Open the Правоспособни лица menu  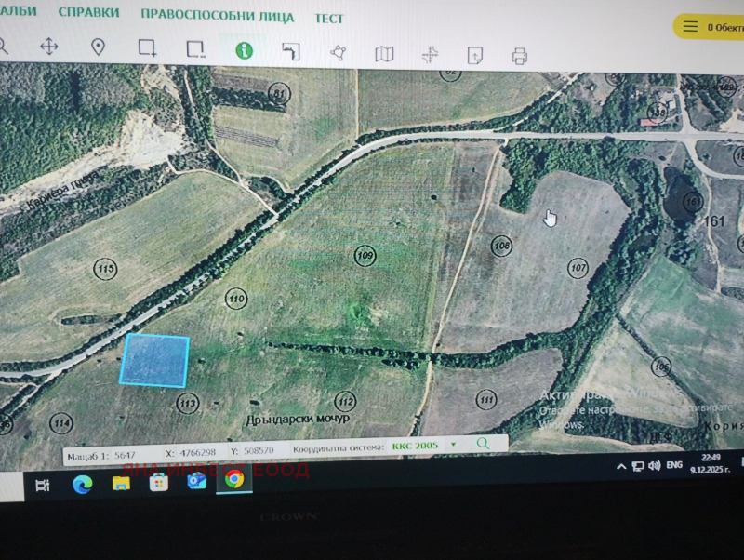pyautogui.click(x=217, y=16)
